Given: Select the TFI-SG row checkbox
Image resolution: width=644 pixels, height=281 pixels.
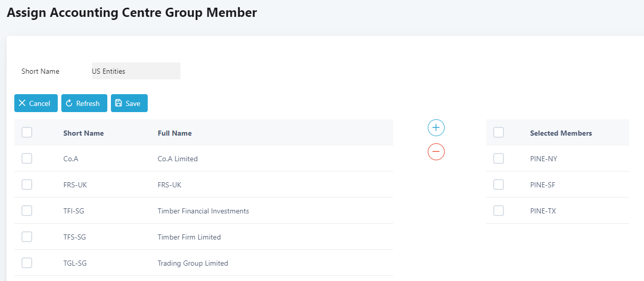Looking at the screenshot, I should (x=27, y=211).
